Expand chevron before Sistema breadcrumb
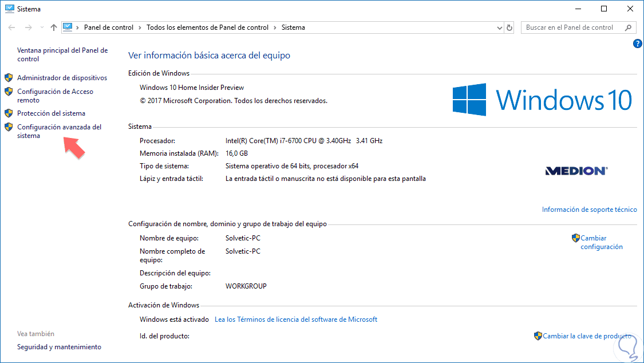The width and height of the screenshot is (644, 363). [x=275, y=27]
